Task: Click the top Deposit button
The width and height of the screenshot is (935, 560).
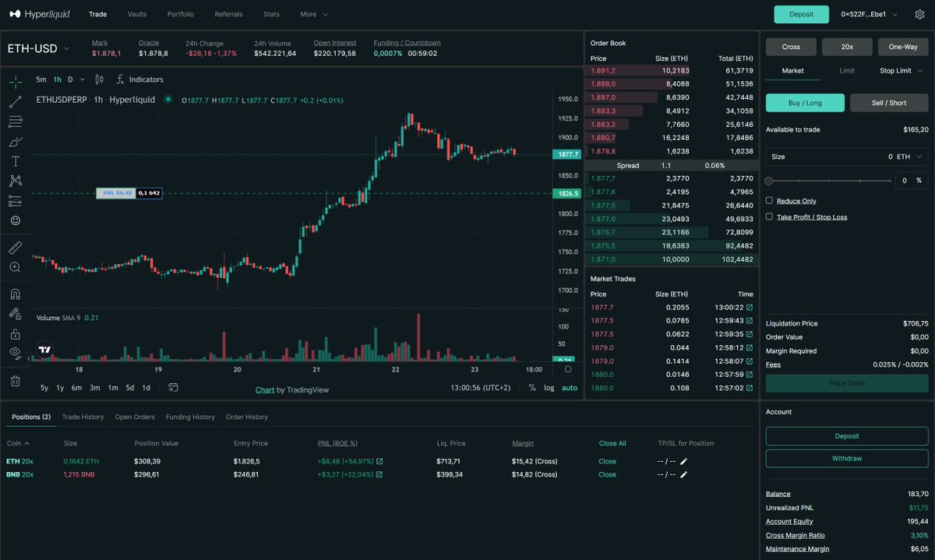Action: pyautogui.click(x=801, y=14)
